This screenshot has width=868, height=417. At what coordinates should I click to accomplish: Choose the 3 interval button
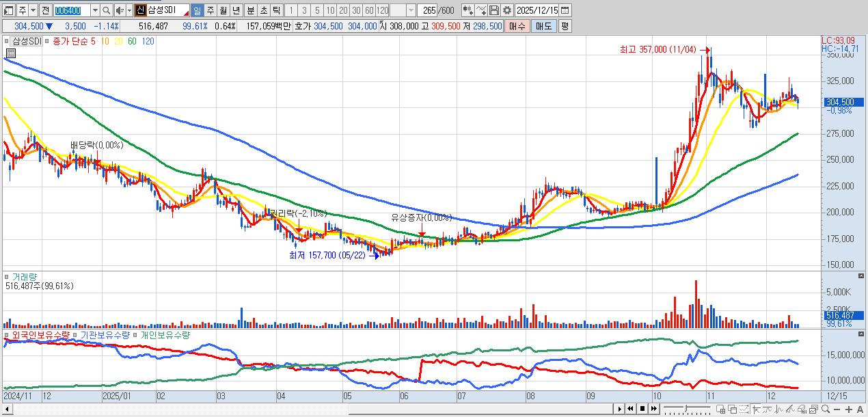pyautogui.click(x=303, y=10)
